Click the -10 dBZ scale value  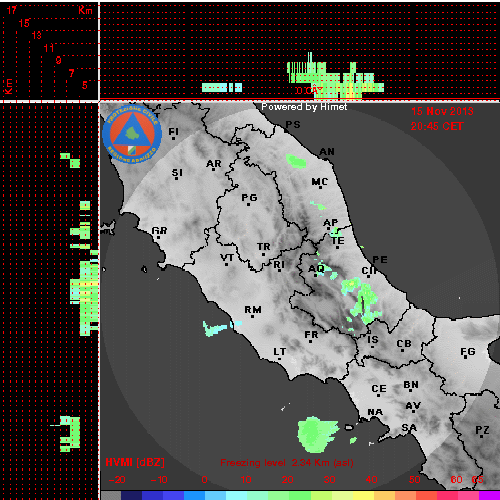pos(159,480)
